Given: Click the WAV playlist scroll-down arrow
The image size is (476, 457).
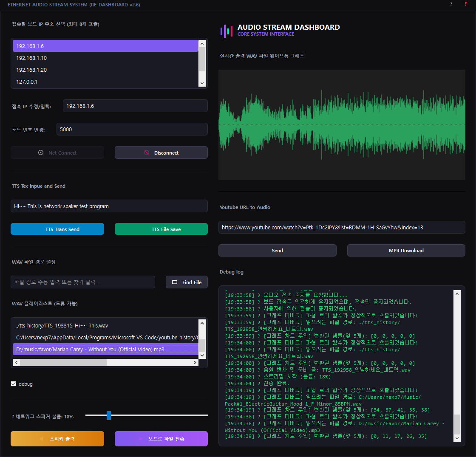Looking at the screenshot, I should click(202, 355).
